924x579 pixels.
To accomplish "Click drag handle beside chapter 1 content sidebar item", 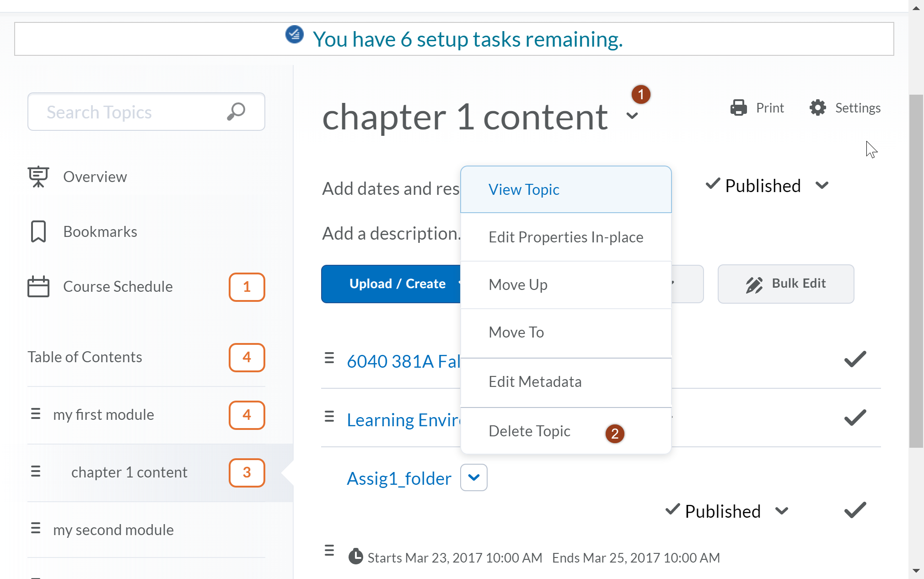I will pyautogui.click(x=36, y=472).
